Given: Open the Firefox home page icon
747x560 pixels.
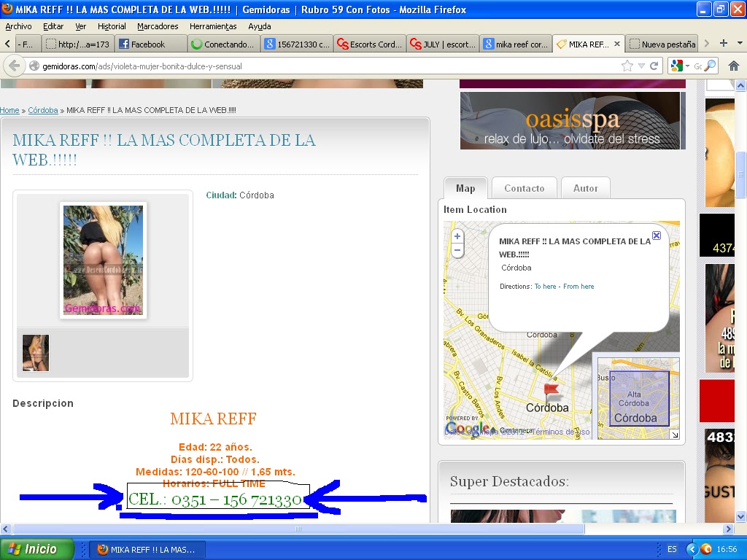Looking at the screenshot, I should click(x=734, y=66).
